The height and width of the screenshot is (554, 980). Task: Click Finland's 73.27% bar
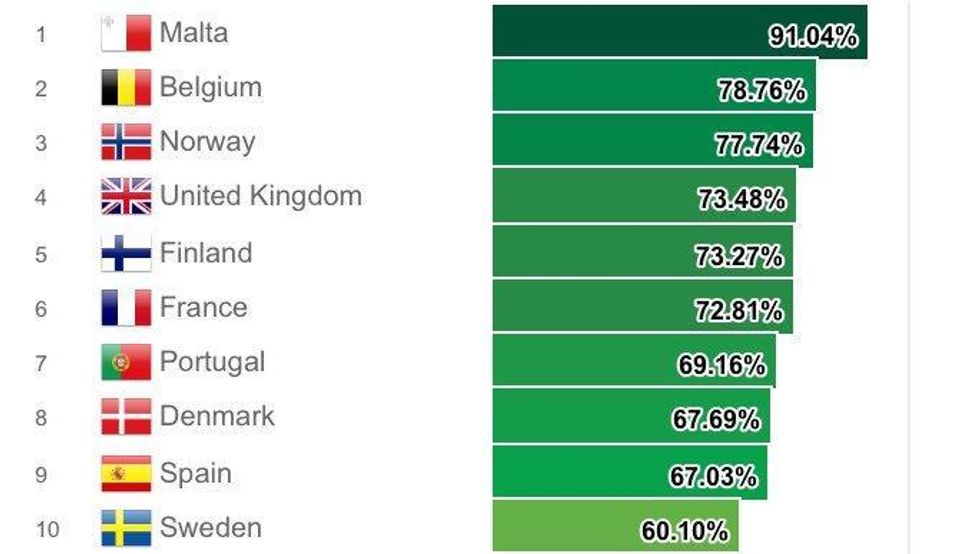pos(642,252)
